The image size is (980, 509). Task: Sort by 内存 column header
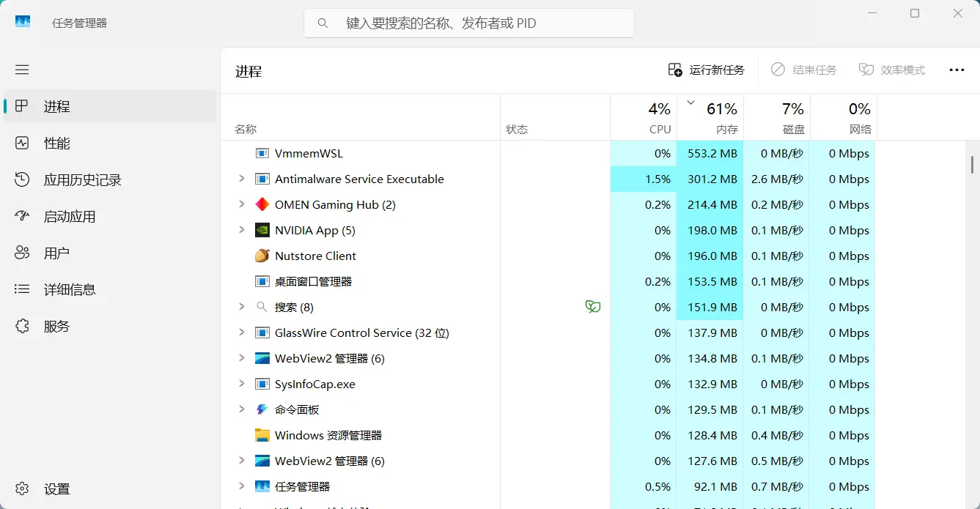point(710,117)
